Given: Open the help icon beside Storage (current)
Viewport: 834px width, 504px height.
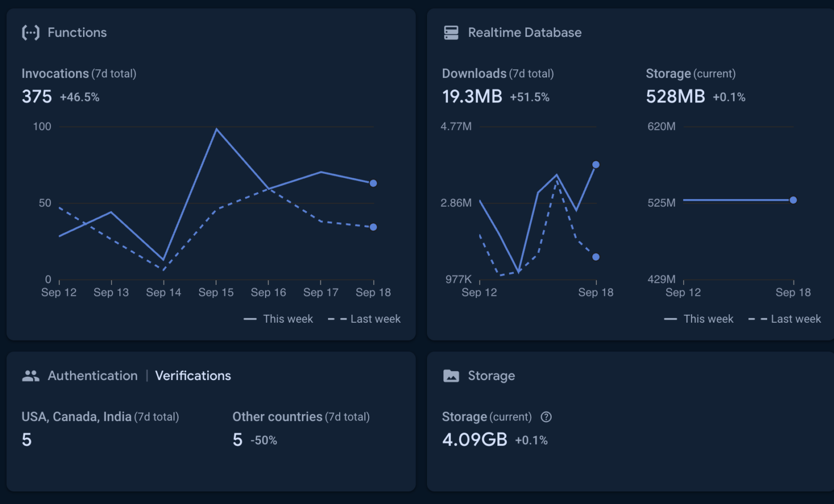Looking at the screenshot, I should [546, 417].
